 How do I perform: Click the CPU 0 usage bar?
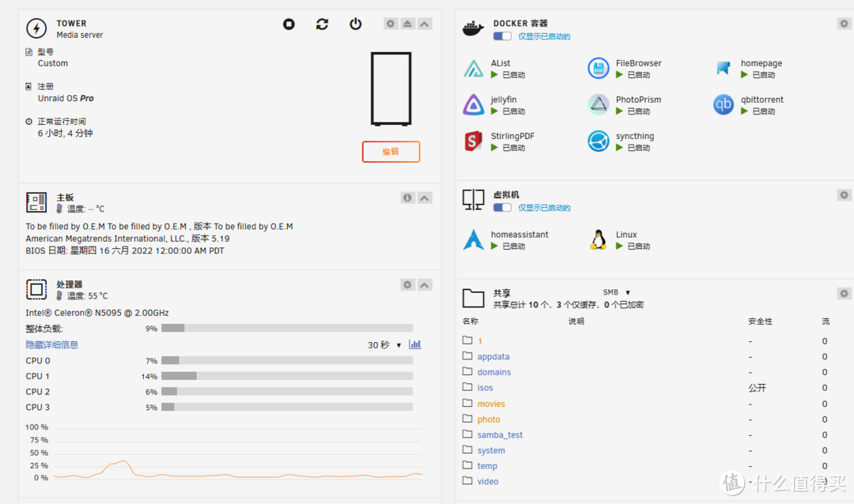[x=287, y=360]
